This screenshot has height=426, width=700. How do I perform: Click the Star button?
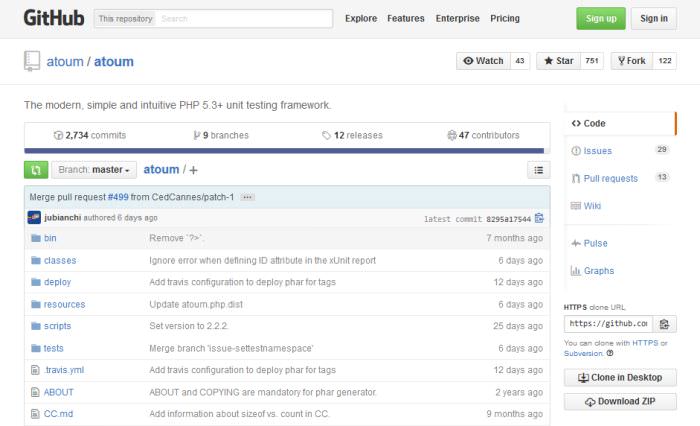tap(558, 61)
